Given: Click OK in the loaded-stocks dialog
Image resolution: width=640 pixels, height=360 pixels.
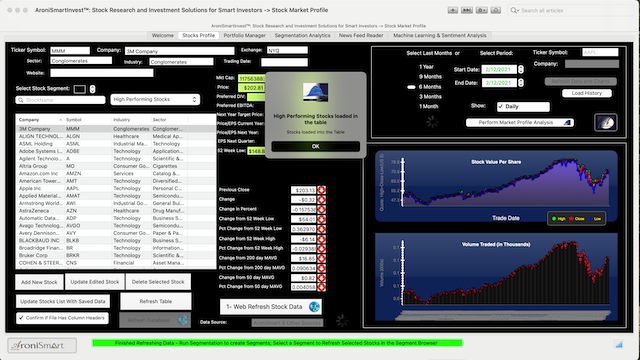Looking at the screenshot, I should click(x=316, y=147).
